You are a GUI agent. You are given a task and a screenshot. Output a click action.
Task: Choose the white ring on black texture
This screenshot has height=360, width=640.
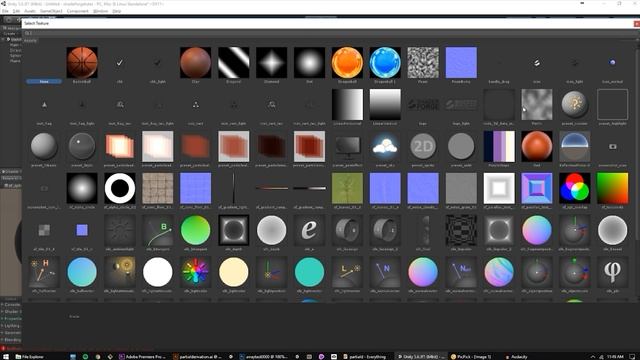click(120, 188)
